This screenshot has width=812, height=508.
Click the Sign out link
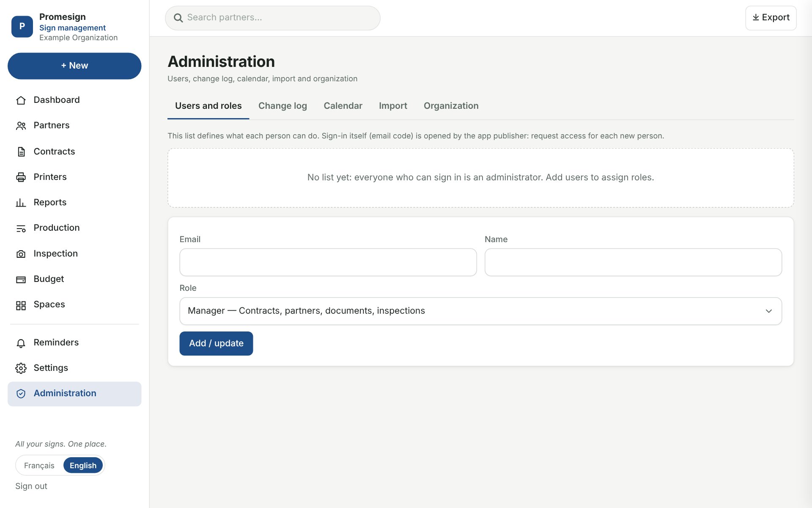(31, 486)
